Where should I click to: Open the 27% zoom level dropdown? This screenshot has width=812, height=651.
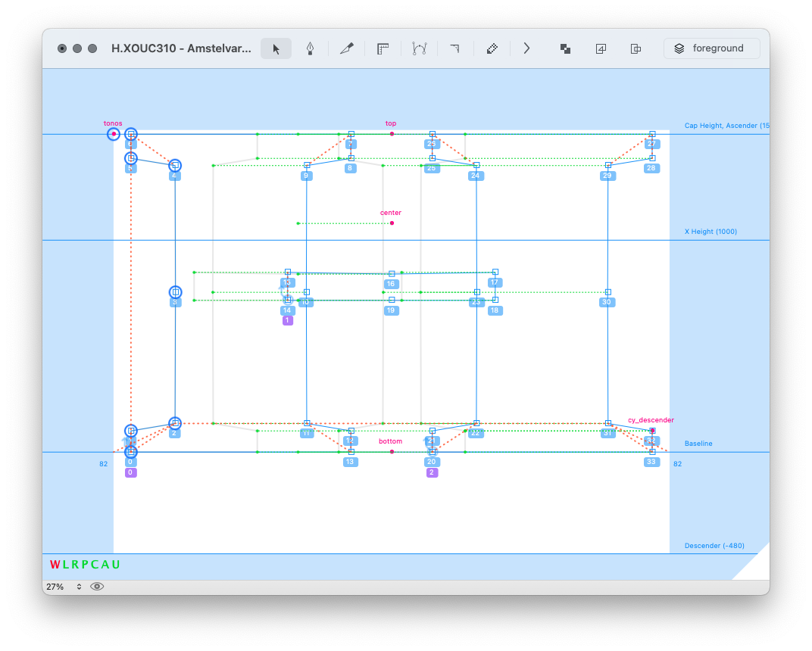[x=64, y=587]
